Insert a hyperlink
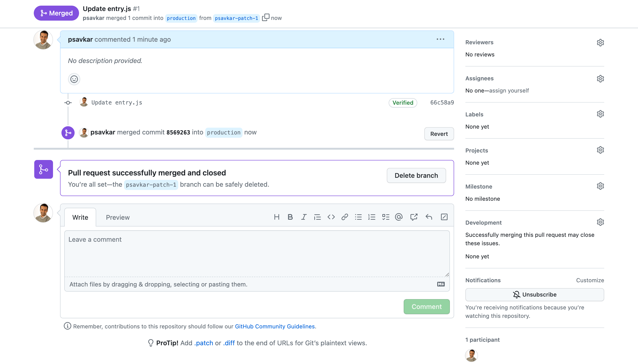The image size is (638, 364). pyautogui.click(x=345, y=217)
